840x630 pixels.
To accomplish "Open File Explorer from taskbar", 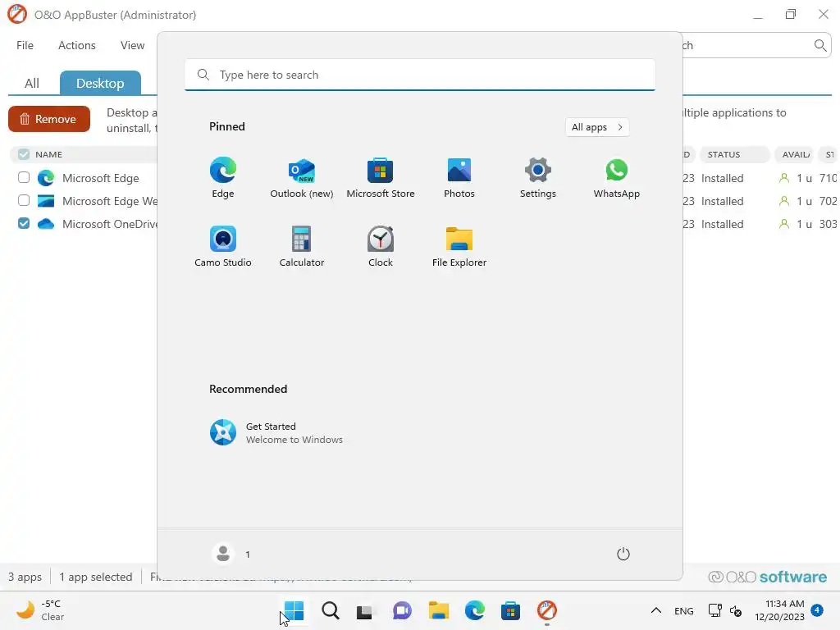I will (438, 610).
